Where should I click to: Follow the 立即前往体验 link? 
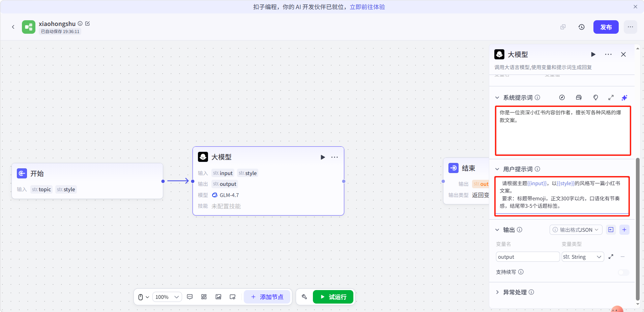(x=367, y=7)
